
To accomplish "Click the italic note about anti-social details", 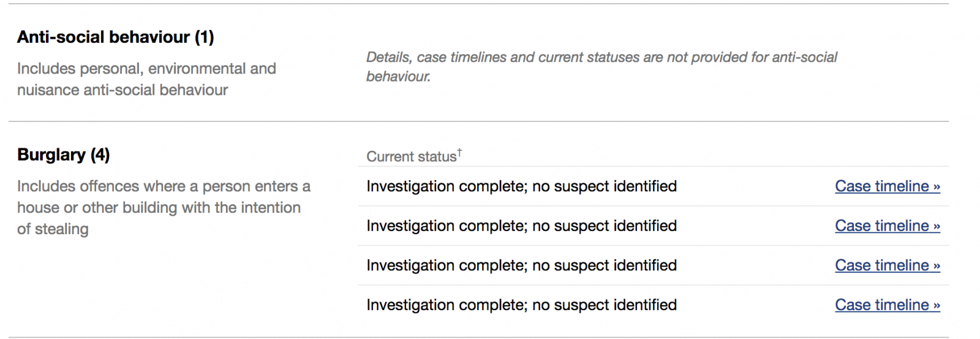I will [601, 58].
